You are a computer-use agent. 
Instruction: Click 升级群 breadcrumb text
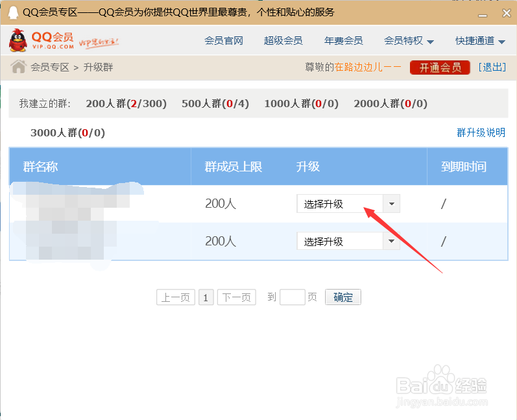click(98, 68)
